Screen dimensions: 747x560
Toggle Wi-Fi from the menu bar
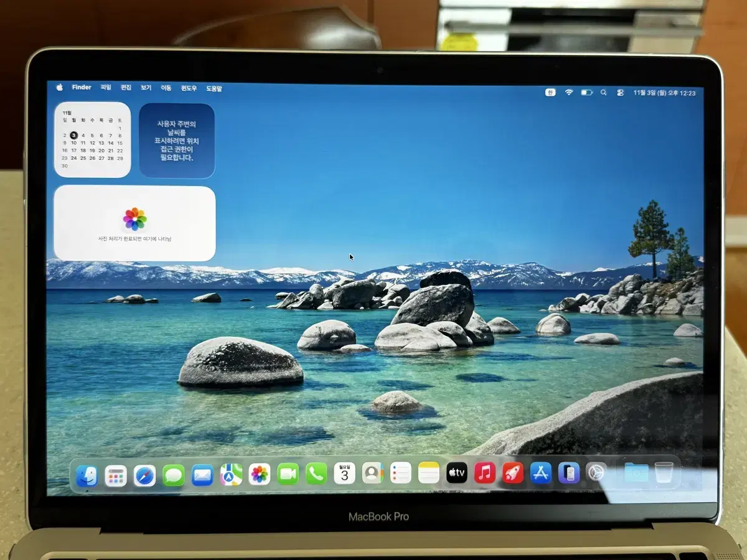point(569,92)
